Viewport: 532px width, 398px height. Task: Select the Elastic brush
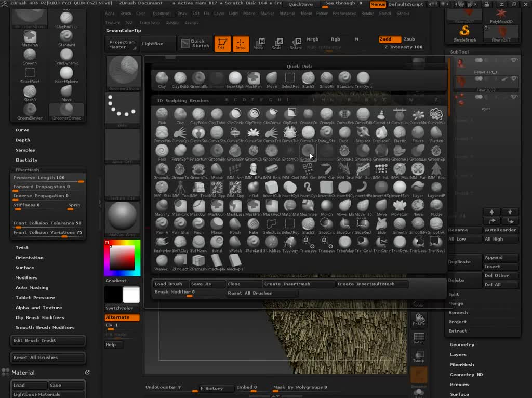click(x=400, y=135)
